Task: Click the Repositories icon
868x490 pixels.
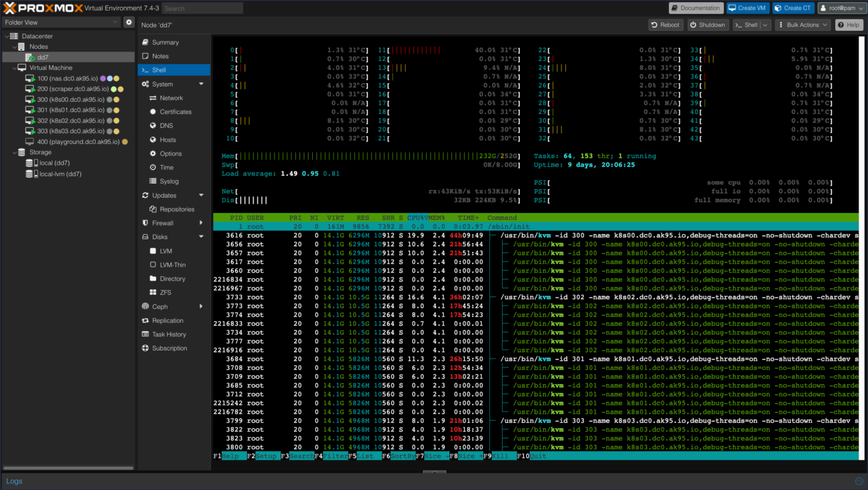Action: (x=153, y=209)
